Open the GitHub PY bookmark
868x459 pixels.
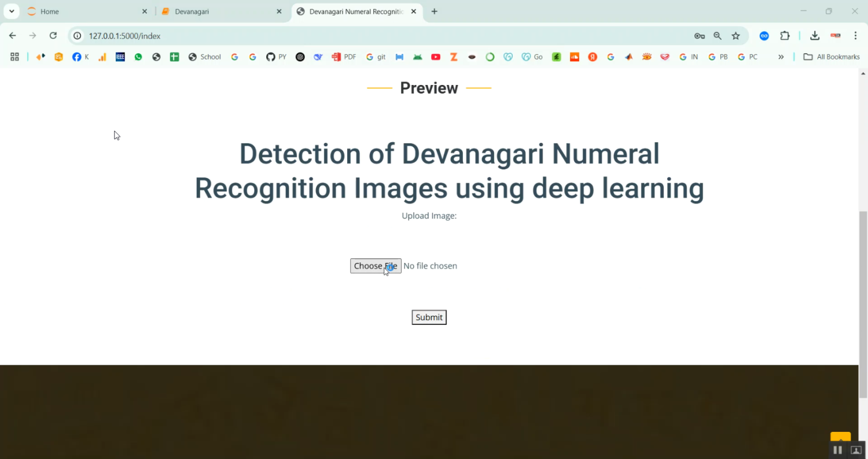[x=276, y=57]
